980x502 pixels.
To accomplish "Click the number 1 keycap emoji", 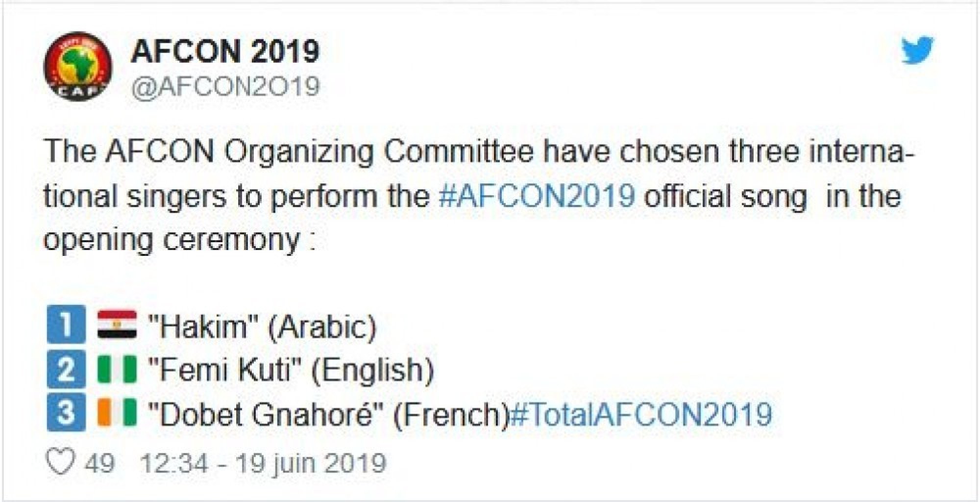I will [x=66, y=324].
